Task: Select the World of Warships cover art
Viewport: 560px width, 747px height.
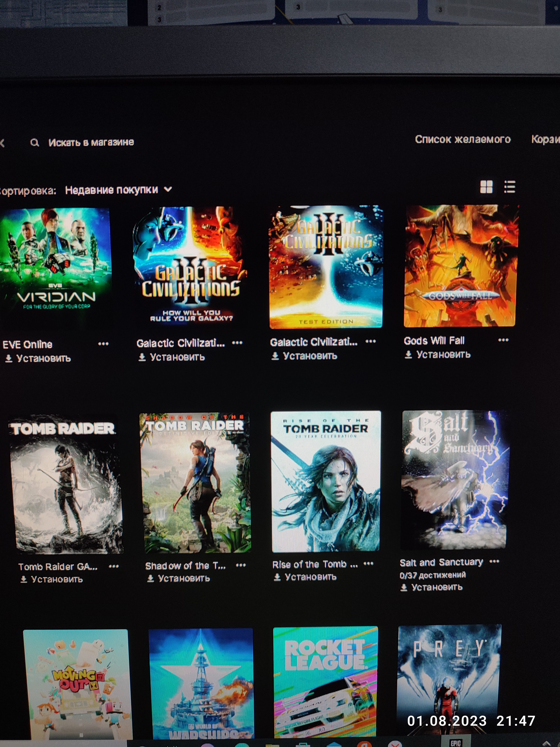Action: 202,684
